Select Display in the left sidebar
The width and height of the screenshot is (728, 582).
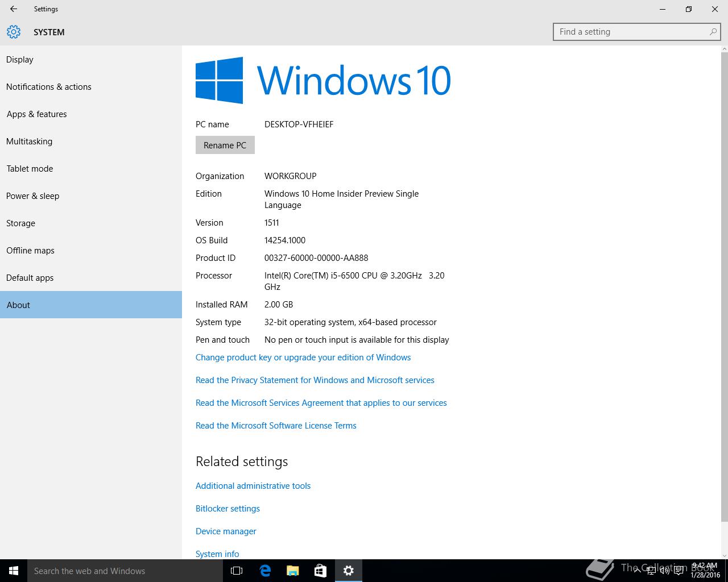[x=20, y=60]
